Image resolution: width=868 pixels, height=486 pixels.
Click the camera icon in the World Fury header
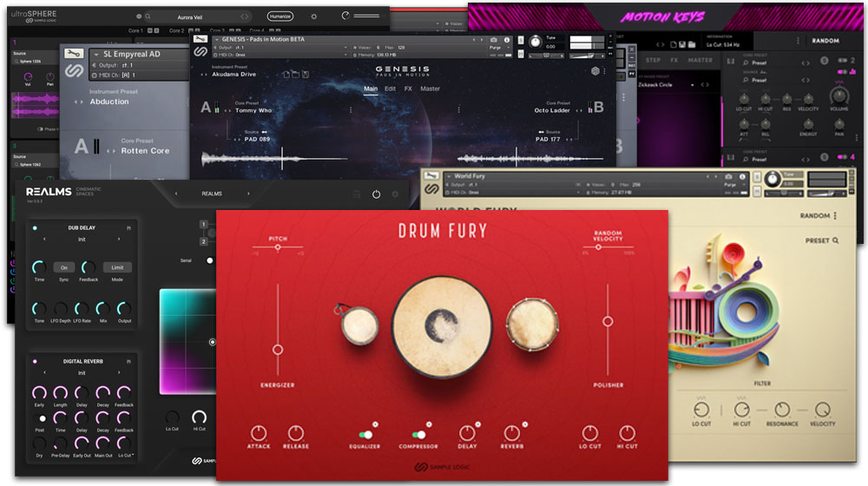[728, 176]
